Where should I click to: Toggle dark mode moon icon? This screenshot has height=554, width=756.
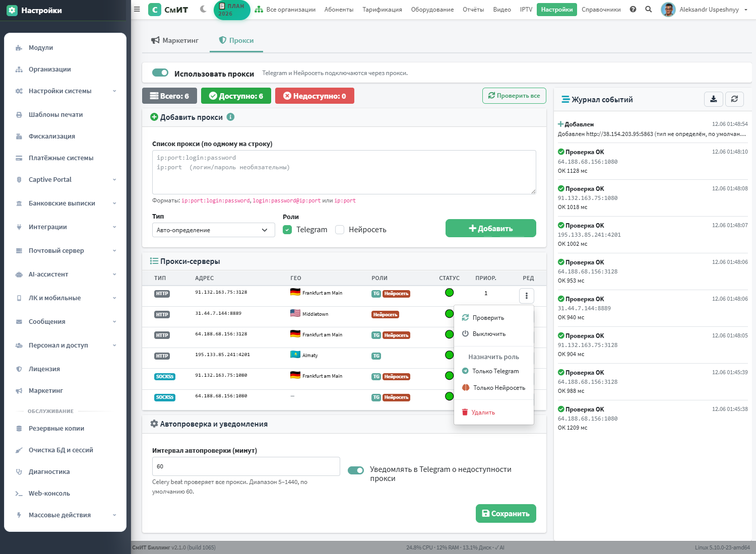coord(203,9)
